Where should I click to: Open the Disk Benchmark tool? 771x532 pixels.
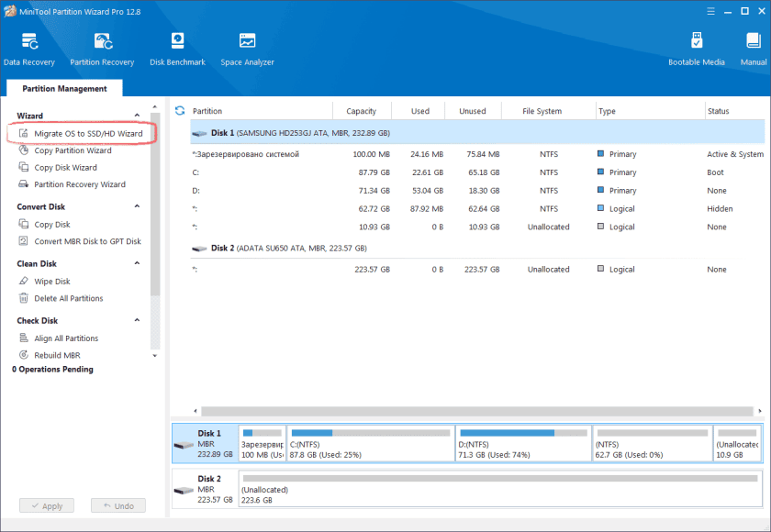click(177, 46)
